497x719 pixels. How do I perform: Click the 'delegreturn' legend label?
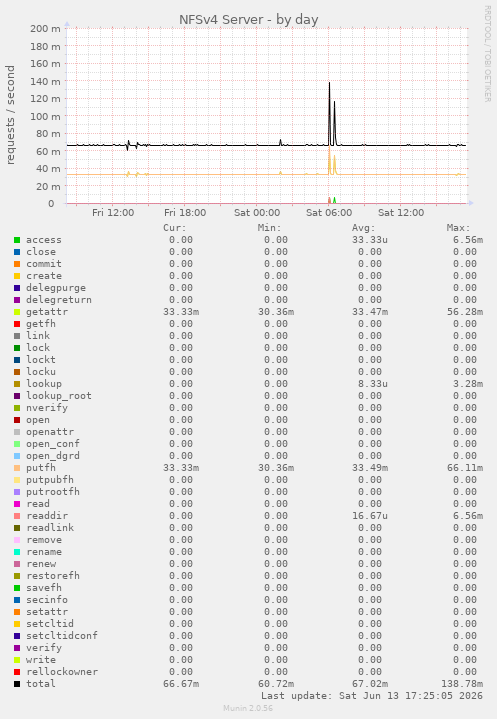(x=59, y=300)
